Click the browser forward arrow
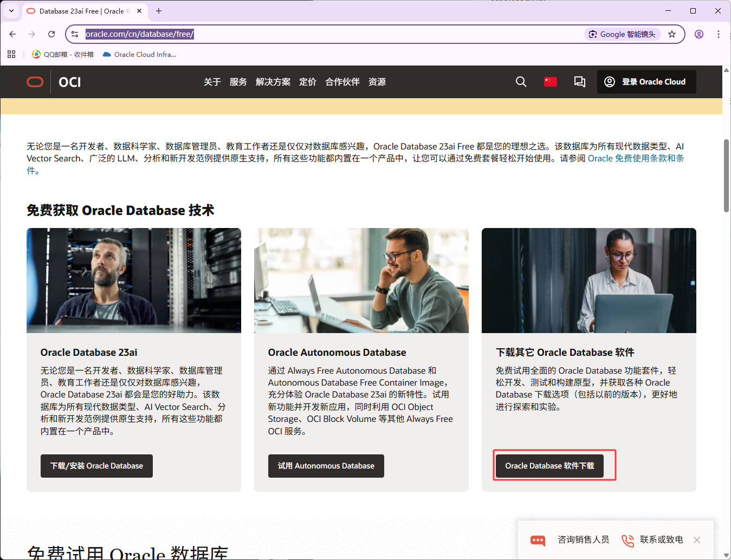 click(x=32, y=34)
